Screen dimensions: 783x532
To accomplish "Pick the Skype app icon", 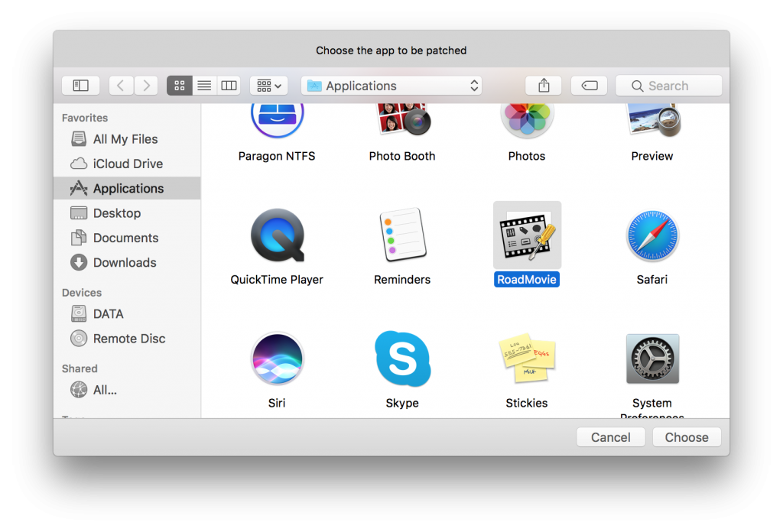I will 402,359.
